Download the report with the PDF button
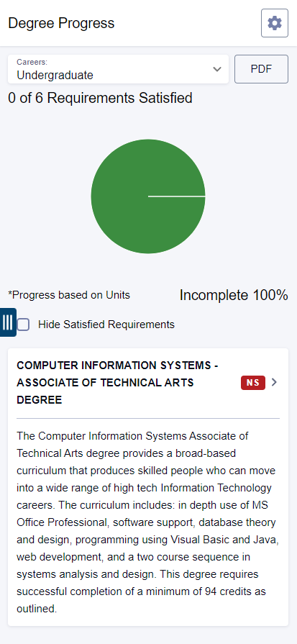This screenshot has height=644, width=297. [x=261, y=69]
